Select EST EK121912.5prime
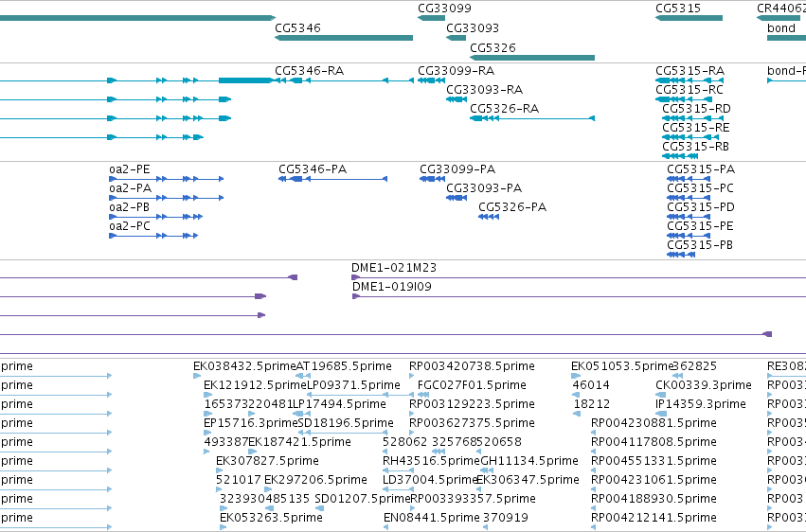The width and height of the screenshot is (806, 532). point(208,395)
